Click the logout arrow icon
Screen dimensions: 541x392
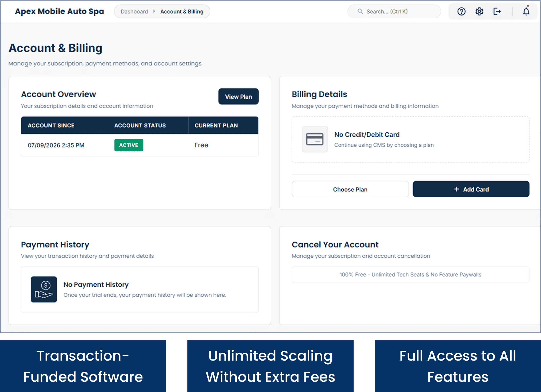497,11
